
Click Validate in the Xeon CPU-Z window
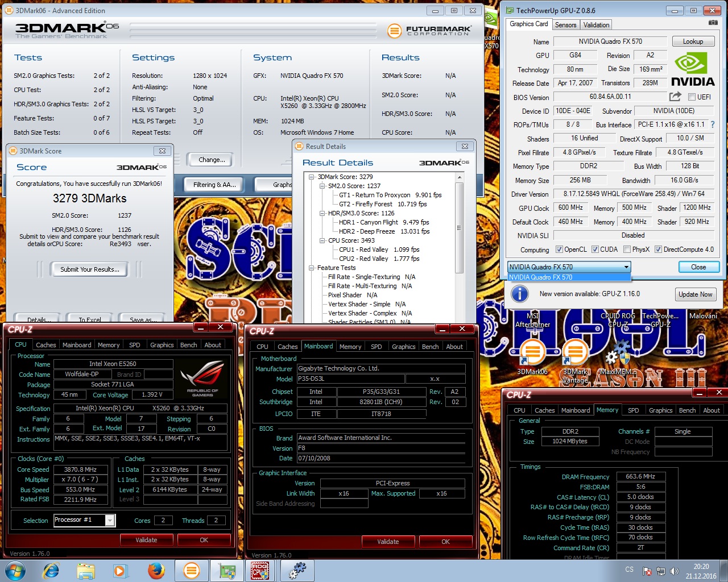146,540
